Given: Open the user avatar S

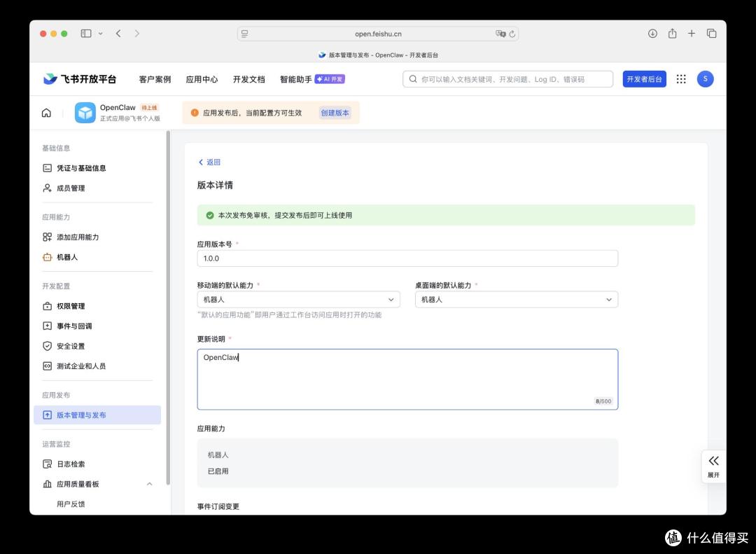Looking at the screenshot, I should [x=705, y=79].
